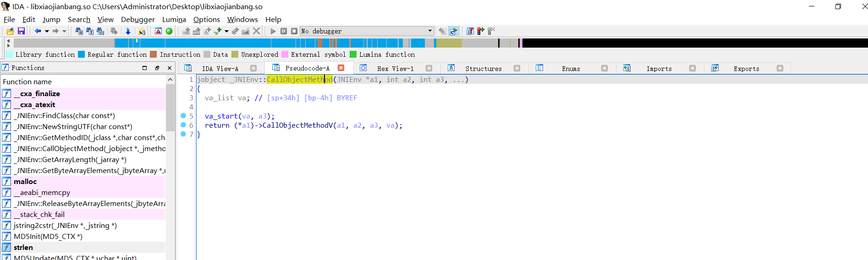The height and width of the screenshot is (260, 868).
Task: Open the Lumina menu
Action: (x=174, y=19)
